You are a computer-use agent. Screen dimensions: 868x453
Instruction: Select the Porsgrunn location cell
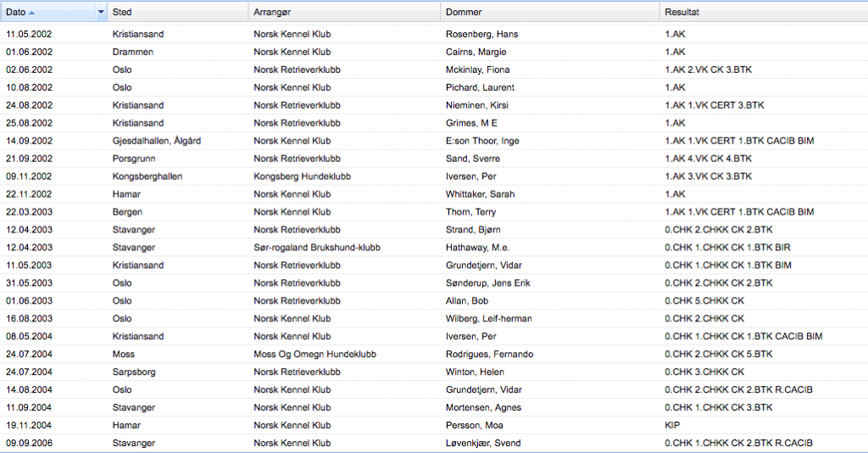134,158
